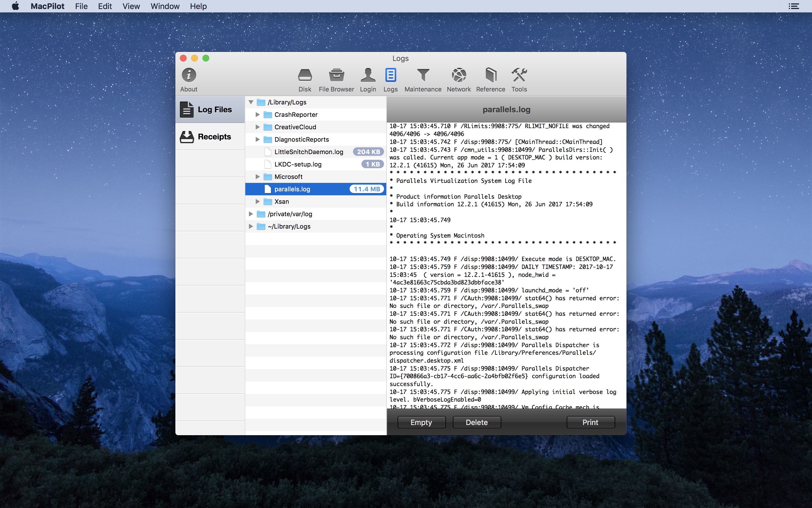Image resolution: width=812 pixels, height=508 pixels.
Task: Expand the Xsan folder triangle
Action: click(x=257, y=202)
